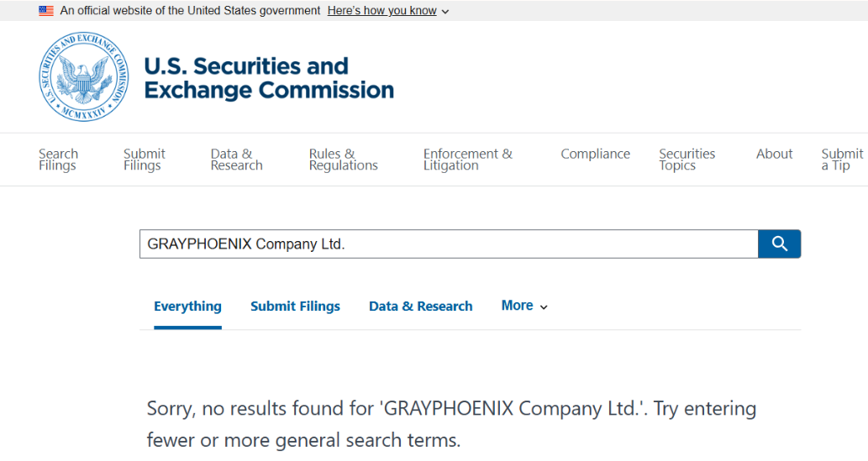Click the chevron beside More filter

coord(544,307)
